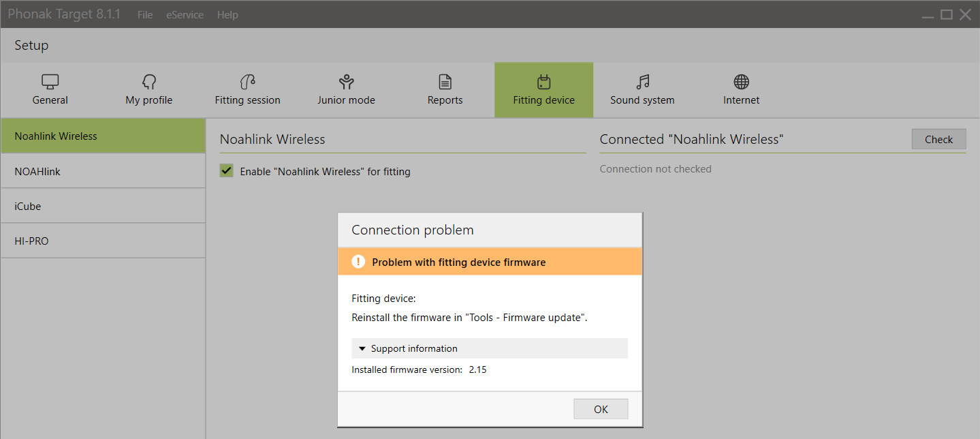Viewport: 980px width, 439px height.
Task: Click the orange warning exclamation icon
Action: [x=358, y=262]
